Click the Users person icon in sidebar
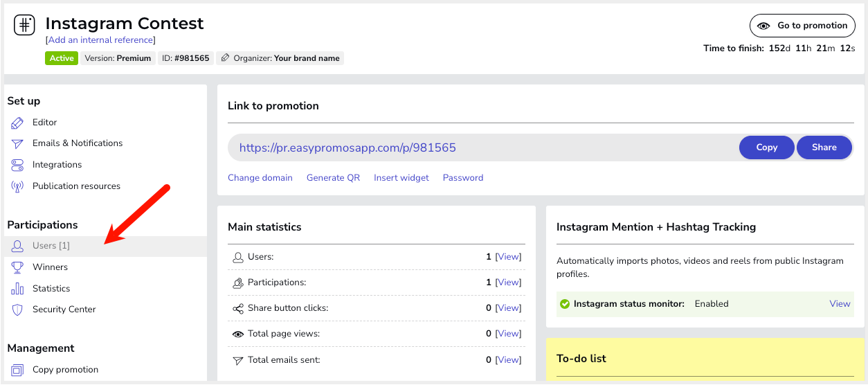Image resolution: width=868 pixels, height=385 pixels. pyautogui.click(x=17, y=246)
